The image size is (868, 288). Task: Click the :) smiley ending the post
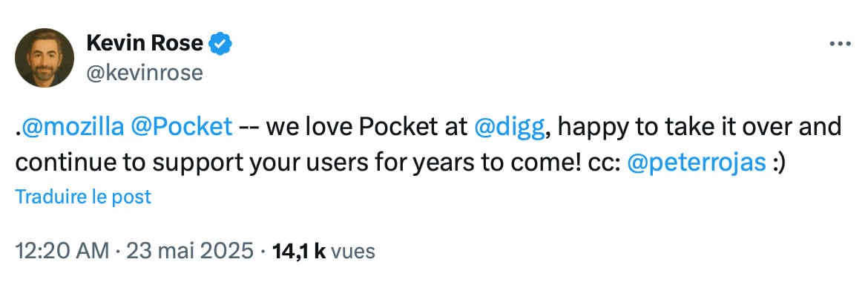pyautogui.click(x=779, y=164)
